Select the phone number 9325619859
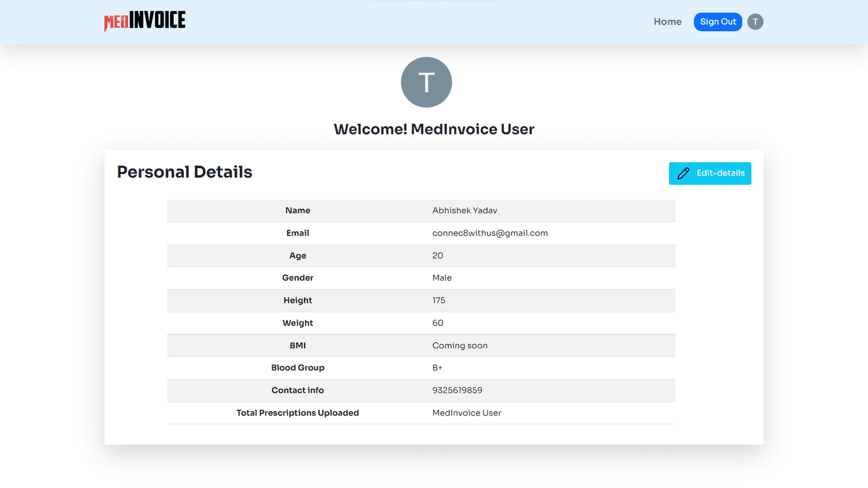Screen dimensions: 868x488 [458, 390]
